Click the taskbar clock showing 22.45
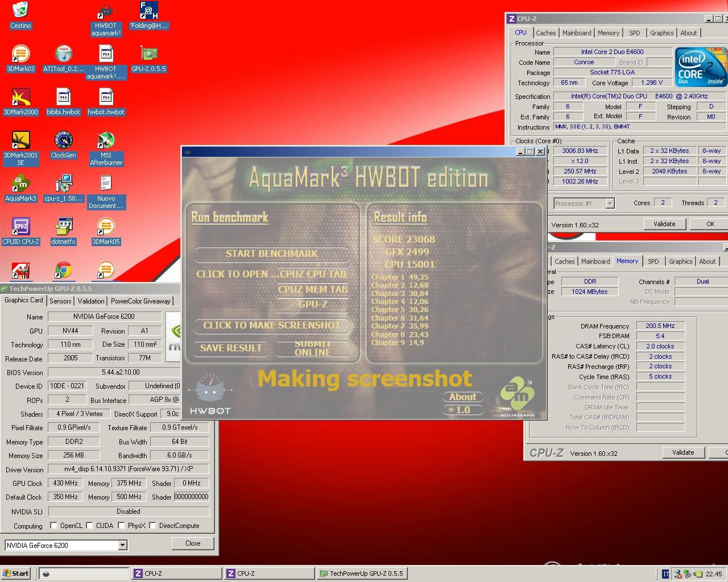 click(714, 574)
